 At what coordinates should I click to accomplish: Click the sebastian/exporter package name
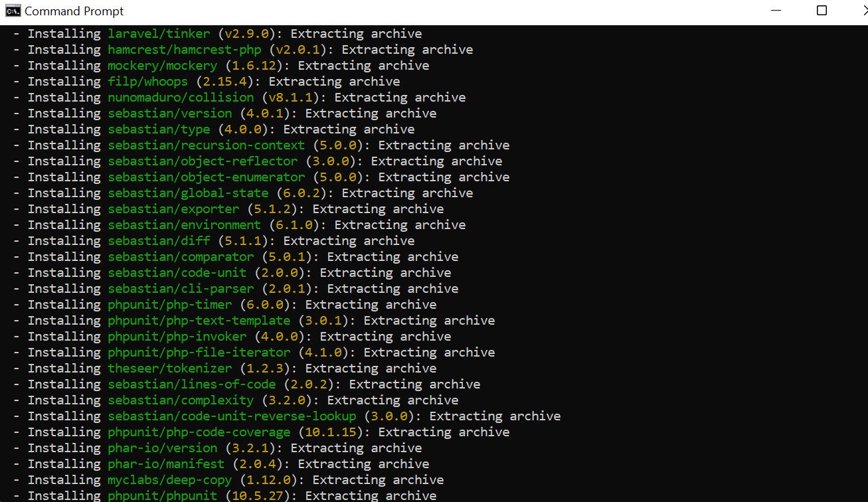[173, 209]
